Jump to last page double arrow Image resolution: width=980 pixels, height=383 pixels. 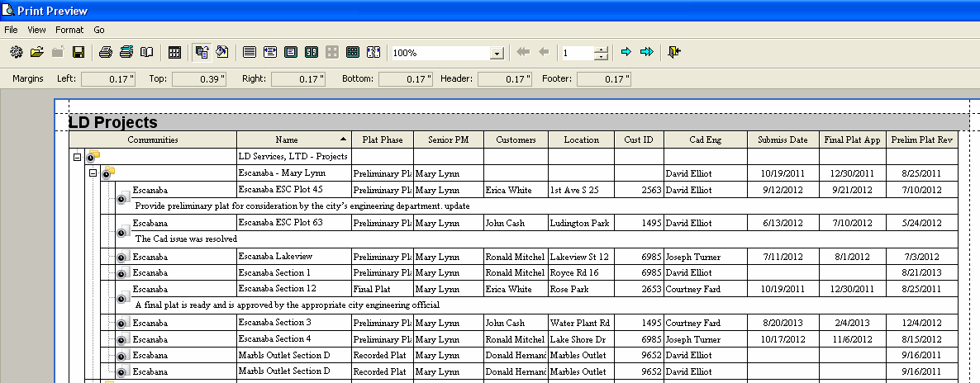[x=646, y=52]
